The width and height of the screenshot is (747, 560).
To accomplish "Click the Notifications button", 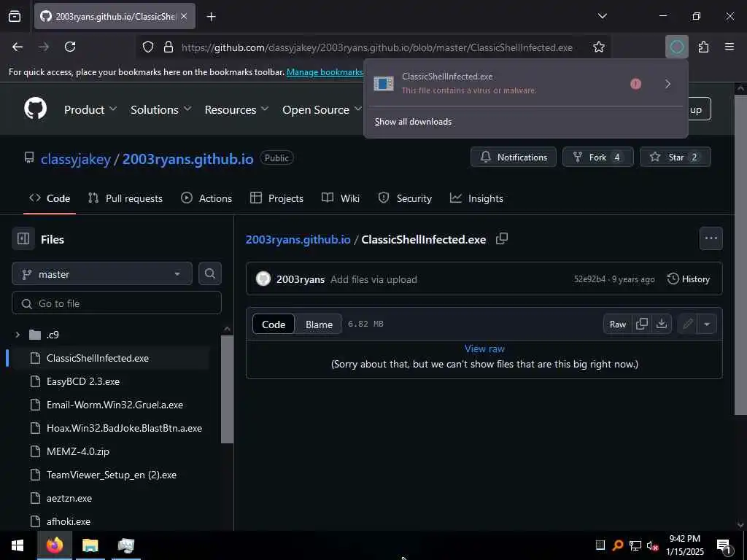I will point(513,157).
